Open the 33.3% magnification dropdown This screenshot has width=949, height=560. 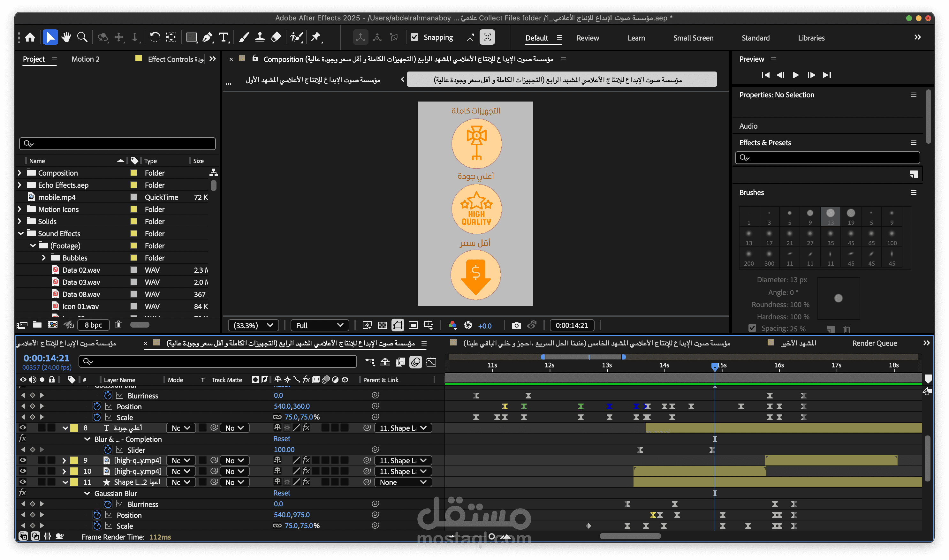[x=253, y=325]
